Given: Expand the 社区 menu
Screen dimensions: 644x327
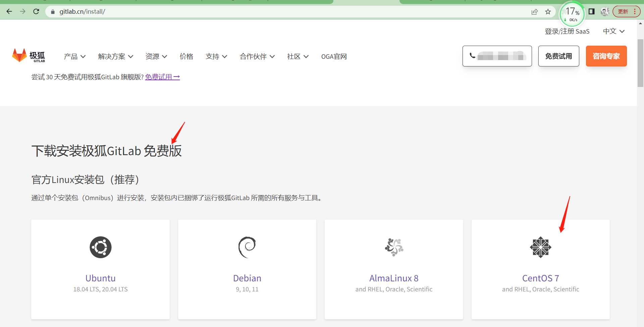Looking at the screenshot, I should pos(298,56).
